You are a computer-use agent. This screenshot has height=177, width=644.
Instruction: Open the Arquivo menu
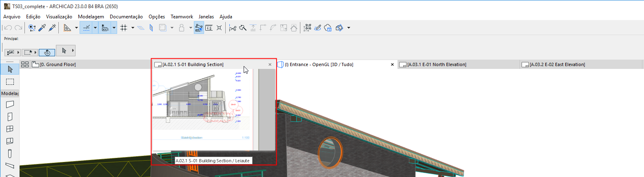(12, 17)
